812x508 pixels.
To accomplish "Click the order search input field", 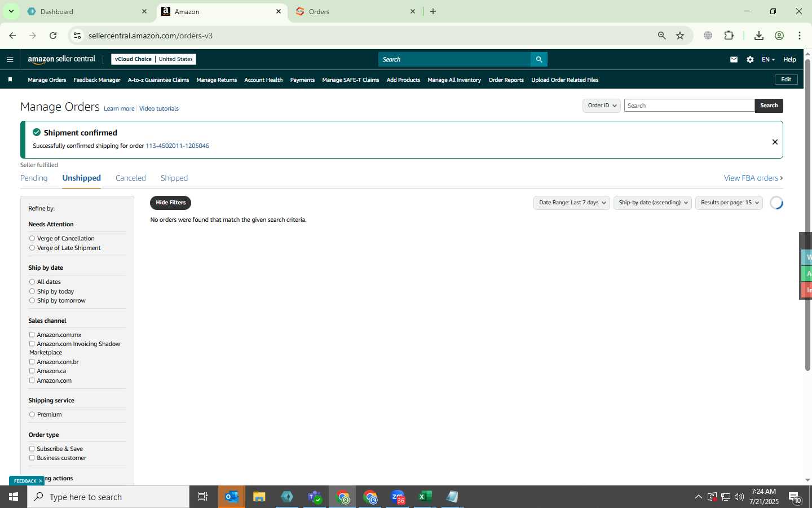I will pos(689,106).
